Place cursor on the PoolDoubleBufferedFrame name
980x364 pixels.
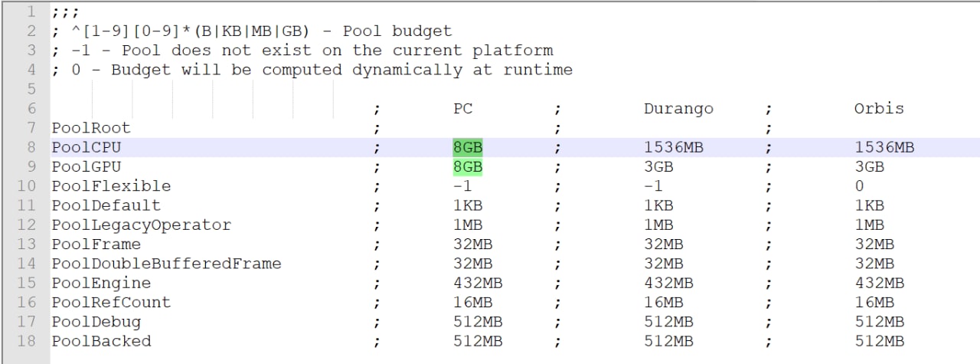[166, 263]
